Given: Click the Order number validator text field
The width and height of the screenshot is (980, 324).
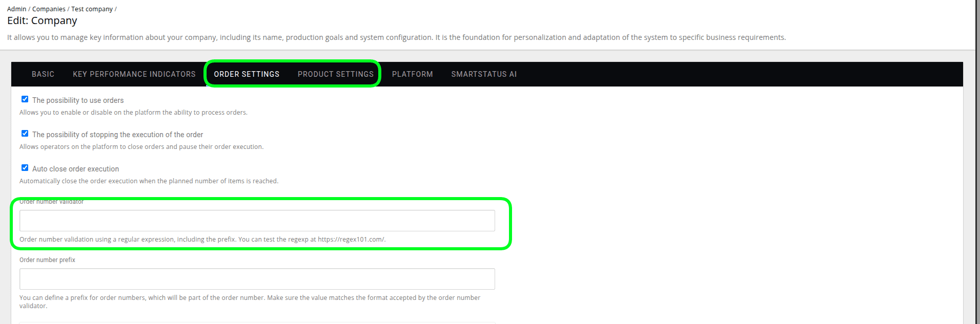Looking at the screenshot, I should tap(257, 221).
